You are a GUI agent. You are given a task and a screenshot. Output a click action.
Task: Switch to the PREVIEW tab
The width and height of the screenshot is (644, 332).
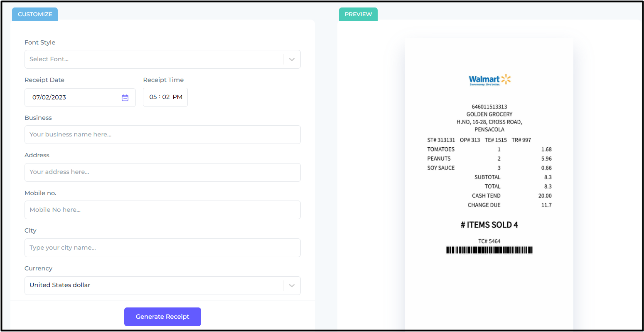click(358, 14)
